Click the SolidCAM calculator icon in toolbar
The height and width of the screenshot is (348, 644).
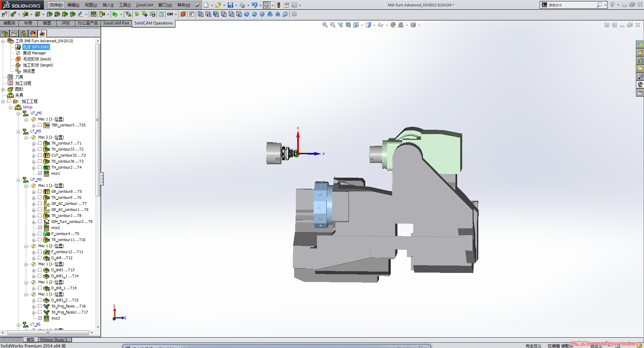pyautogui.click(x=161, y=14)
